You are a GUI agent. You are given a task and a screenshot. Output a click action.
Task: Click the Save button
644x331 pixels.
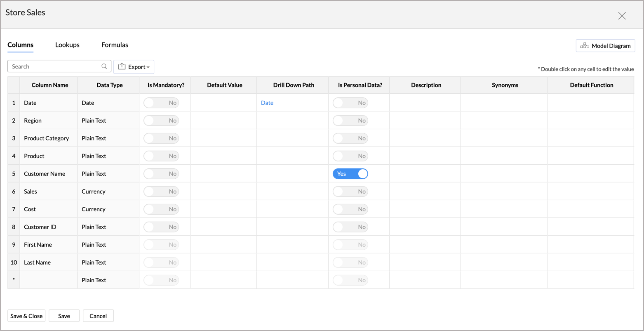point(64,316)
